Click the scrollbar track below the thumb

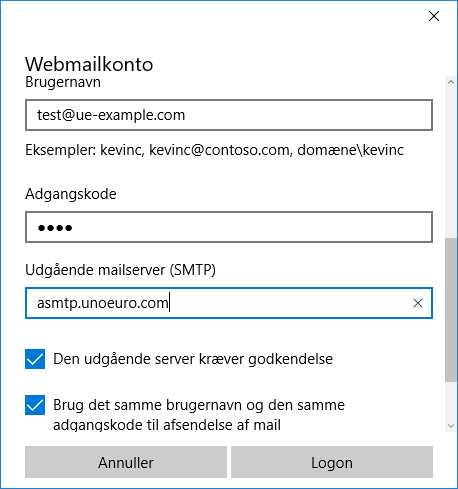tap(451, 401)
